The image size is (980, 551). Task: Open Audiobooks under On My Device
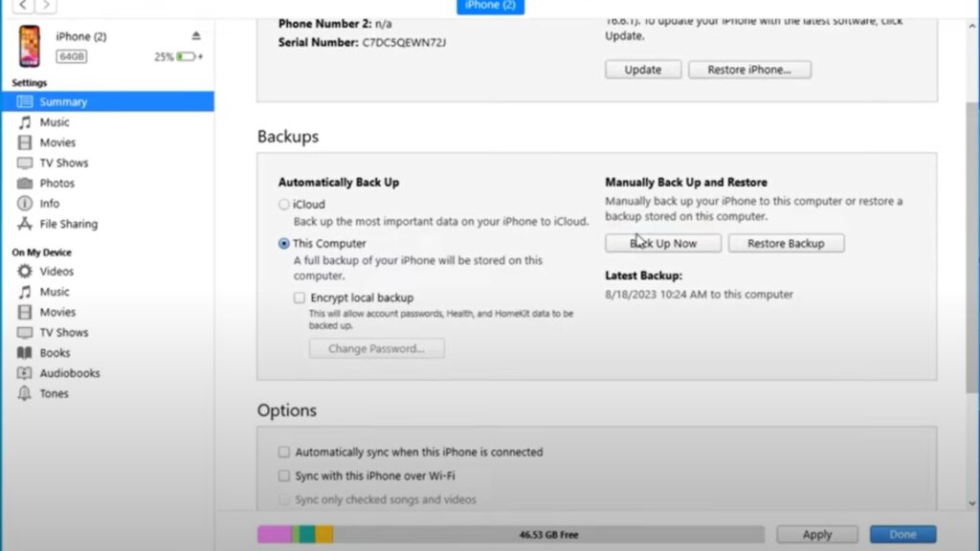point(69,373)
